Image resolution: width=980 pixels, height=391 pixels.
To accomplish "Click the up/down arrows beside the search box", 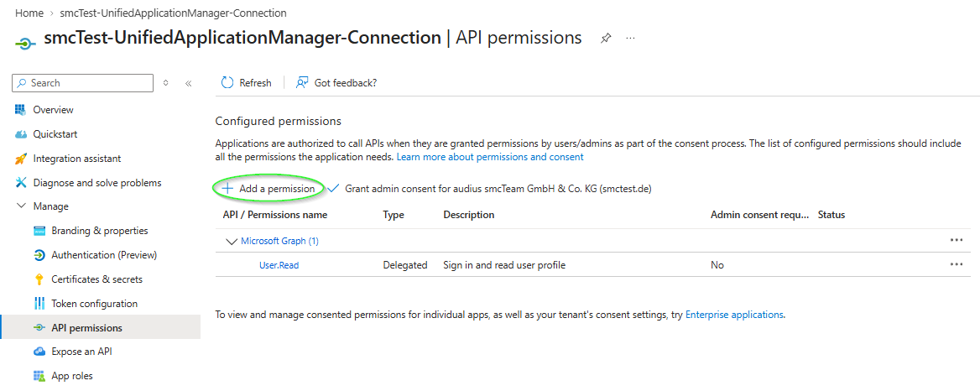I will [165, 83].
